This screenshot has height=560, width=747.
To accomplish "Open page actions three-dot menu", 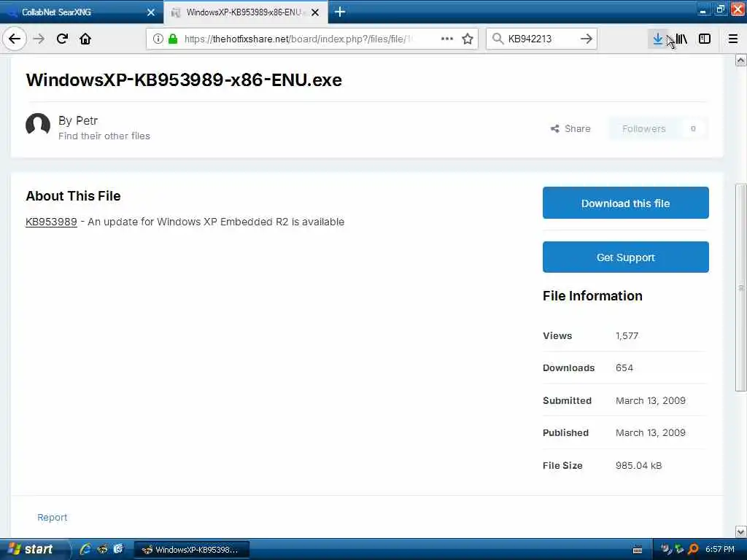I will pyautogui.click(x=447, y=39).
